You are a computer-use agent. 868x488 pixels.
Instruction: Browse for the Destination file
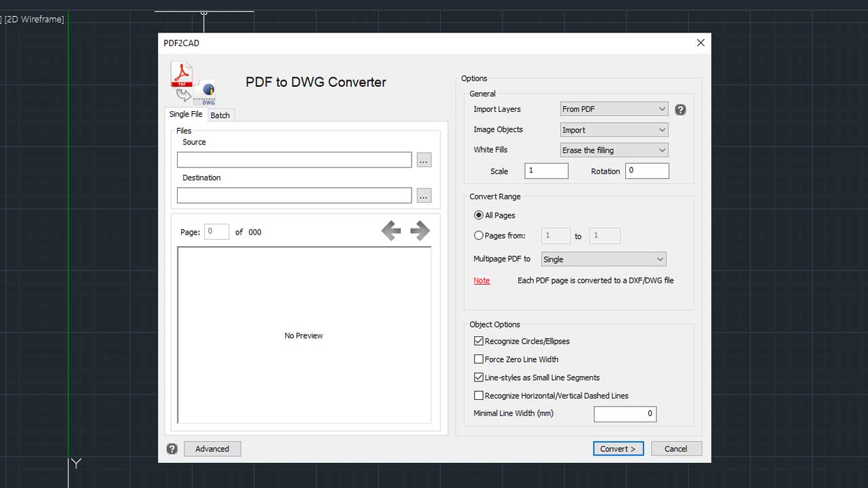[424, 196]
